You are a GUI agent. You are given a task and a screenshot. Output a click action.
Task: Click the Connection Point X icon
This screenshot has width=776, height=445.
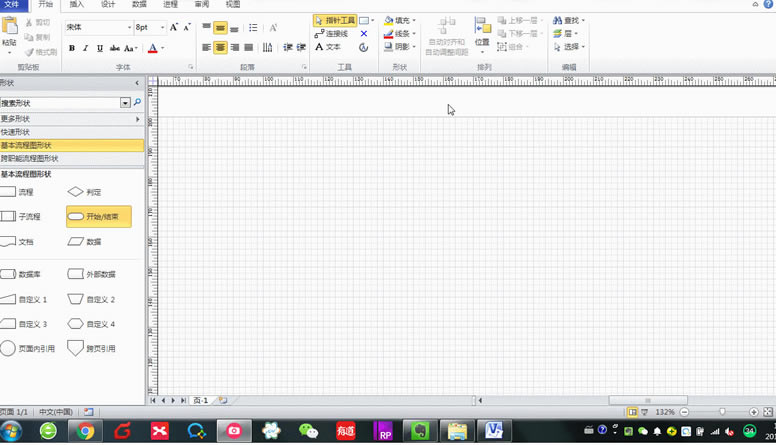click(x=364, y=34)
